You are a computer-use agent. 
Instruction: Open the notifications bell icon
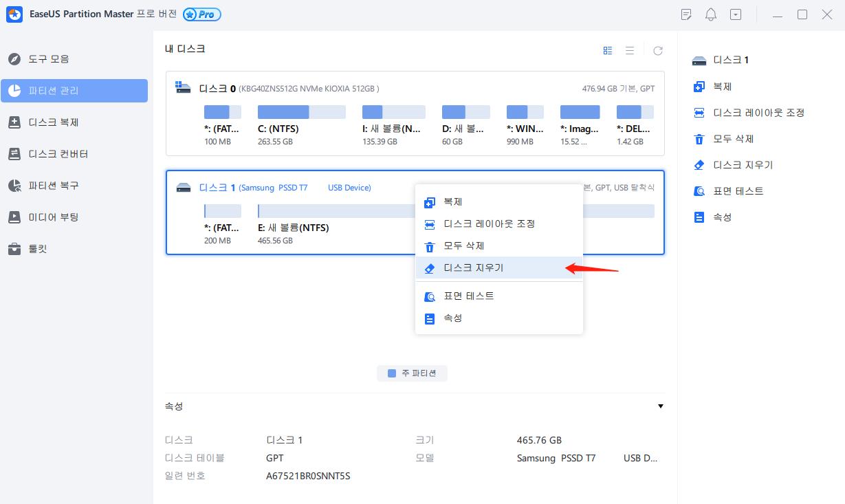(711, 14)
